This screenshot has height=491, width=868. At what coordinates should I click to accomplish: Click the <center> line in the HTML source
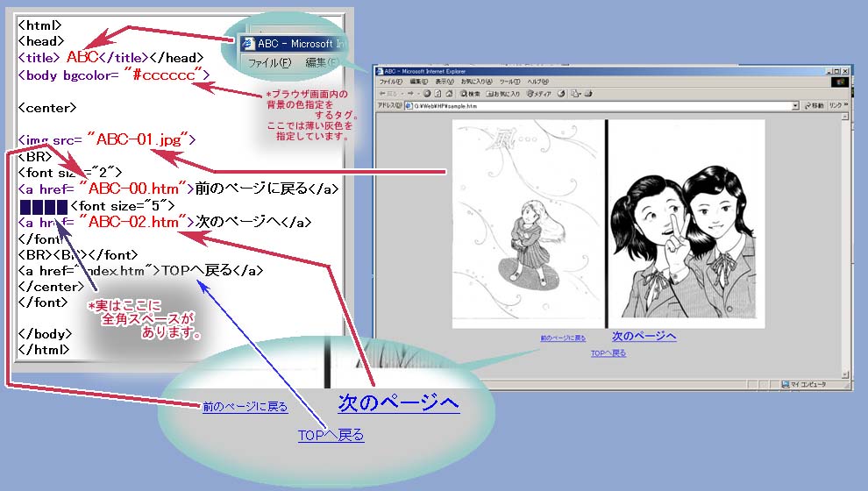pyautogui.click(x=47, y=107)
